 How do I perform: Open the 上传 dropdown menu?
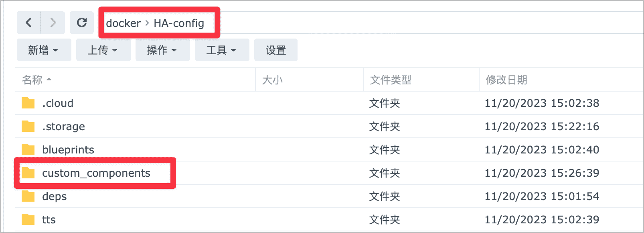[103, 50]
